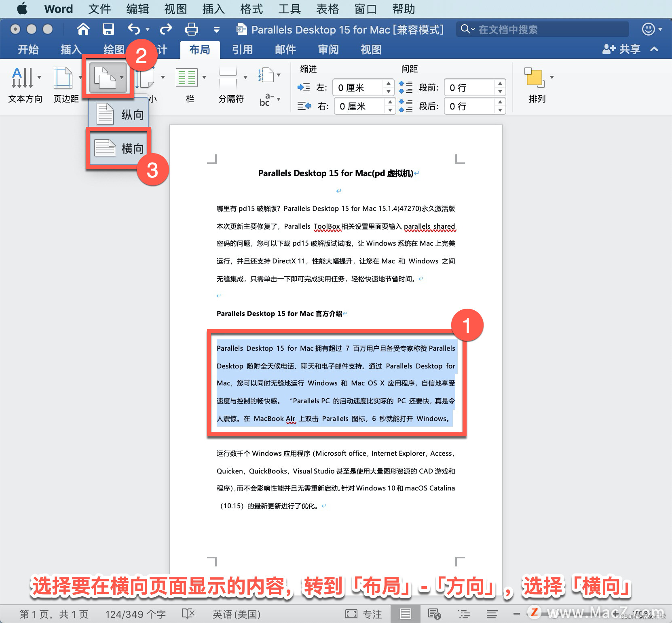Click the page count 第1页，共1页 status

click(x=54, y=615)
